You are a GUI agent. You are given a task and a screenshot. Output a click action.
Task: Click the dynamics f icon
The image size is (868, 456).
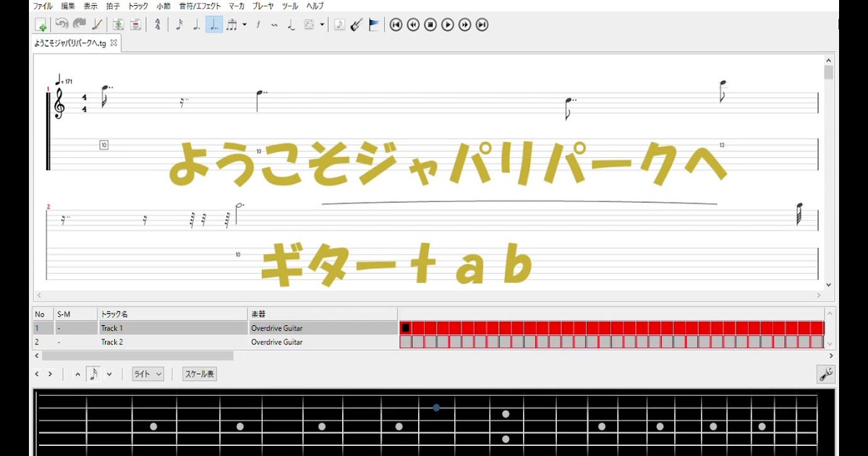coord(258,25)
